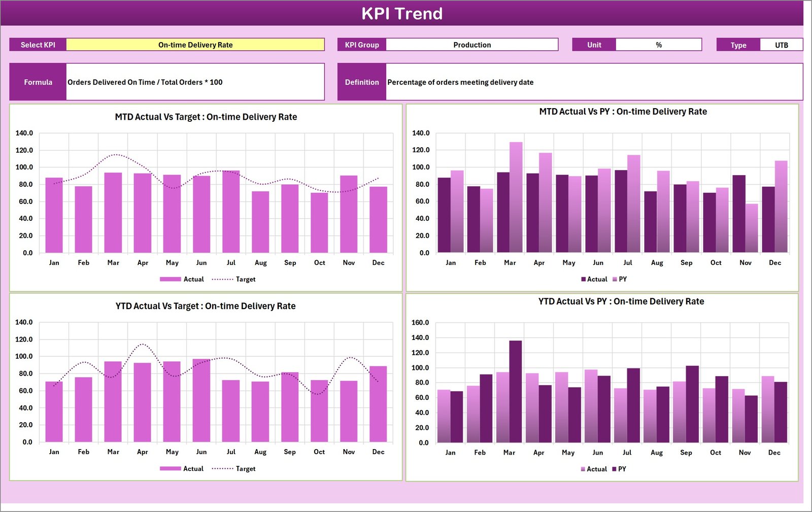Click the Target dotted-line legend entry
Screen dimensions: 812x512
click(246, 279)
